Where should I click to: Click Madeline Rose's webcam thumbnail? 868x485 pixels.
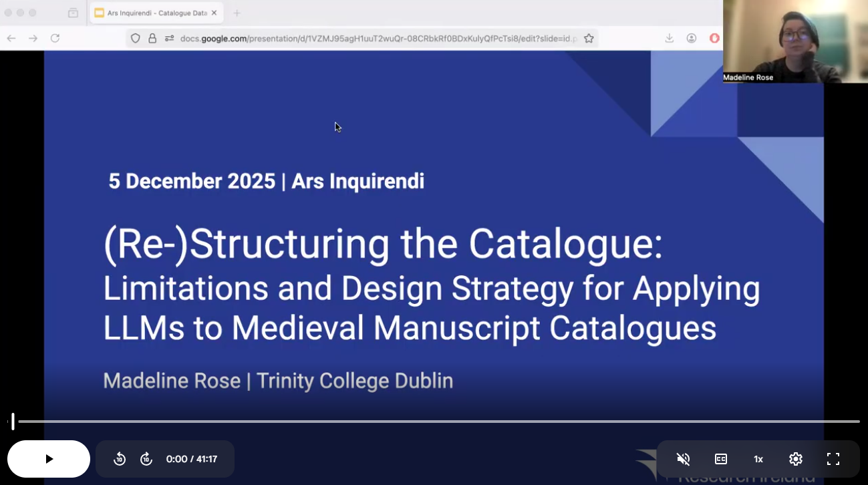pos(795,40)
